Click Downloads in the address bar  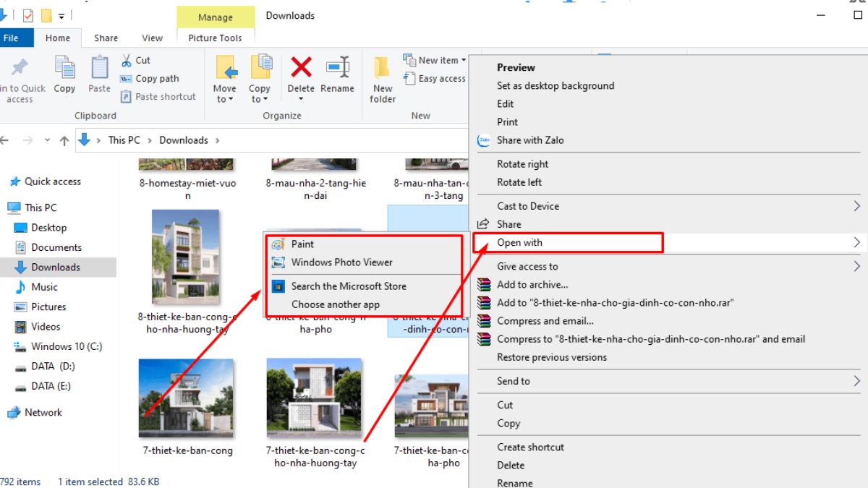pos(184,140)
